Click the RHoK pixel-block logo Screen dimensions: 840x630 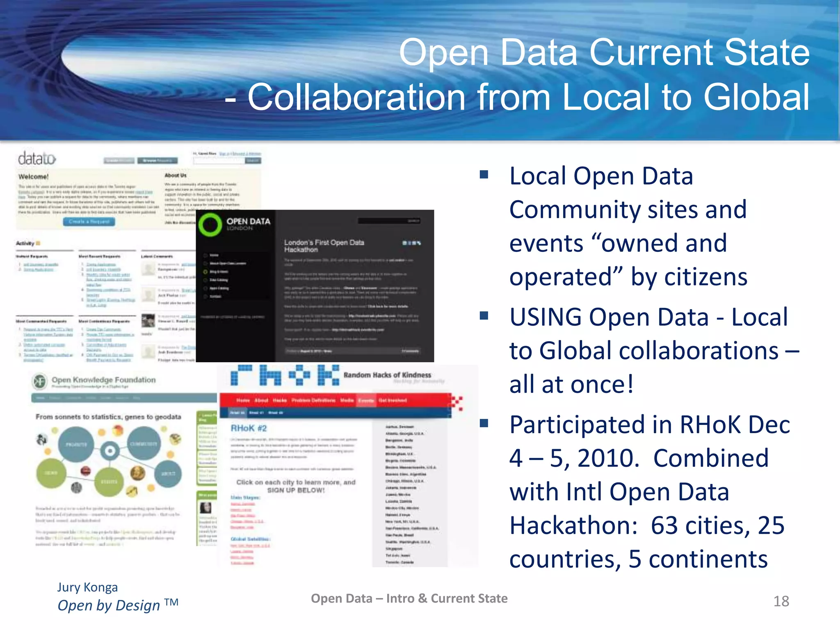pyautogui.click(x=285, y=375)
